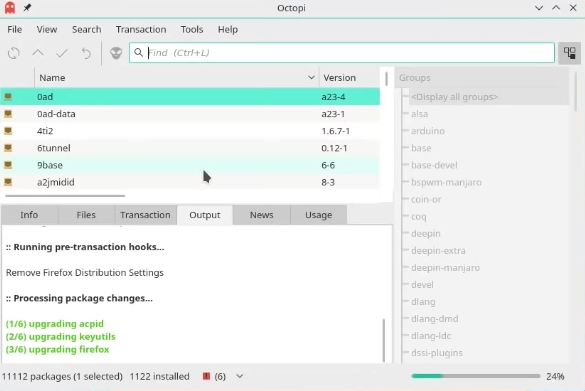Select the arduino group
This screenshot has height=391, width=585.
click(428, 131)
